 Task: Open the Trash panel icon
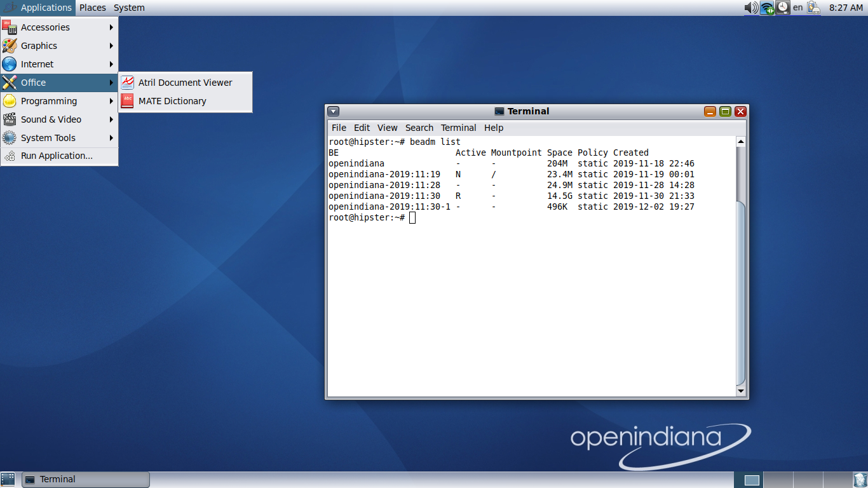coord(860,480)
